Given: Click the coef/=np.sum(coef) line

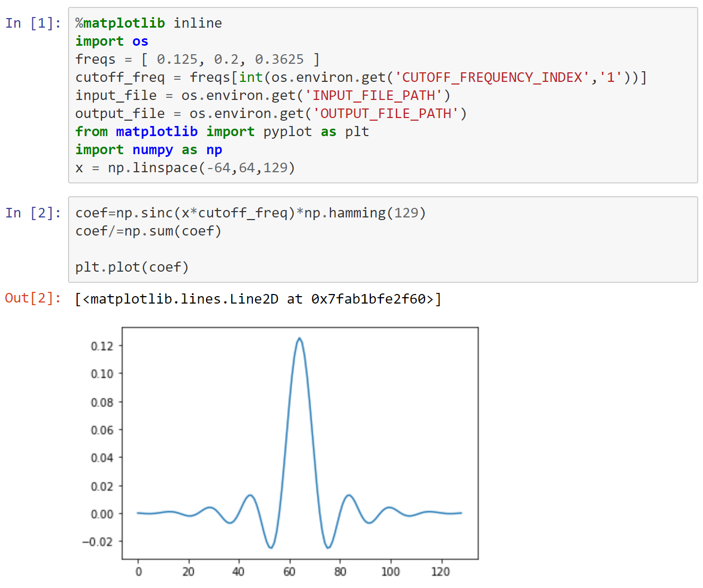Looking at the screenshot, I should pyautogui.click(x=148, y=231).
